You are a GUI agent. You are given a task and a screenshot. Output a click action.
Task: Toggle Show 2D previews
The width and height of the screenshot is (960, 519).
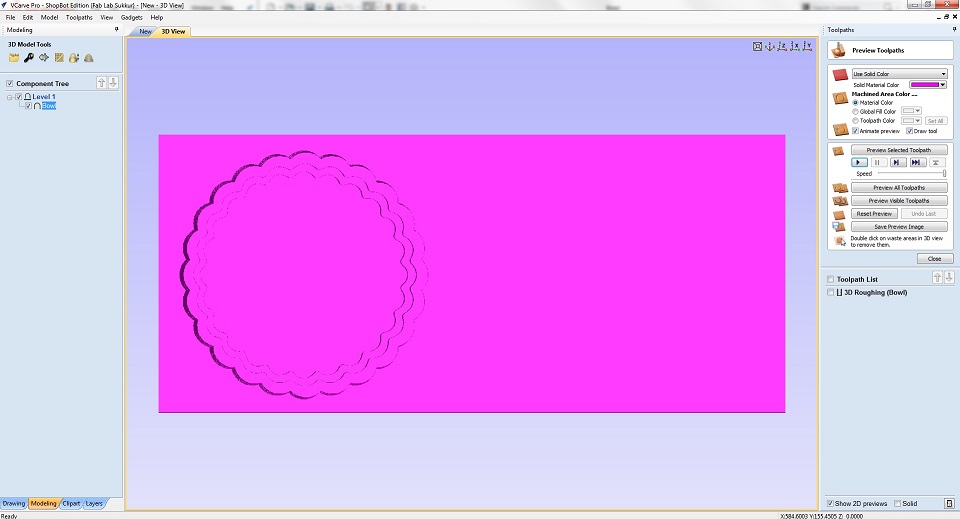point(830,503)
